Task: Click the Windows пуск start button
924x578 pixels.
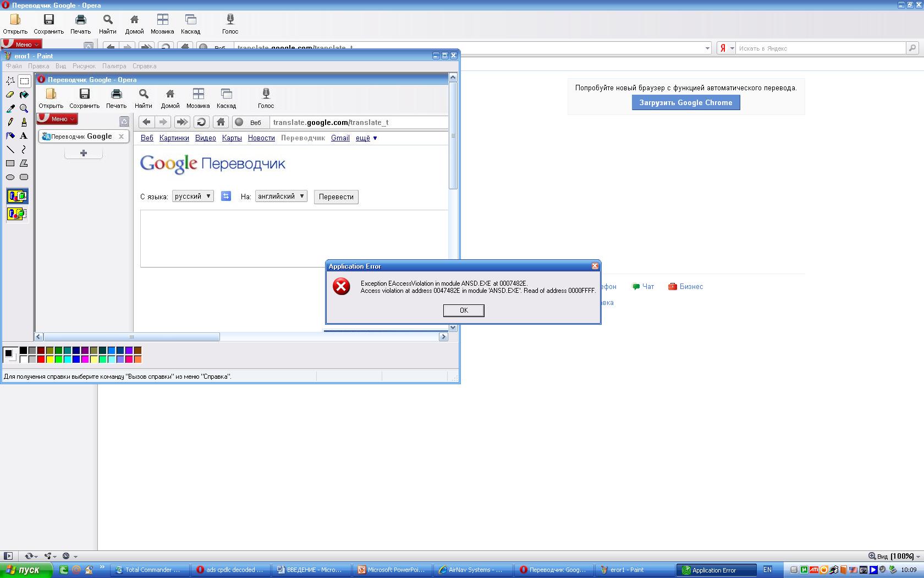Action: pyautogui.click(x=26, y=570)
